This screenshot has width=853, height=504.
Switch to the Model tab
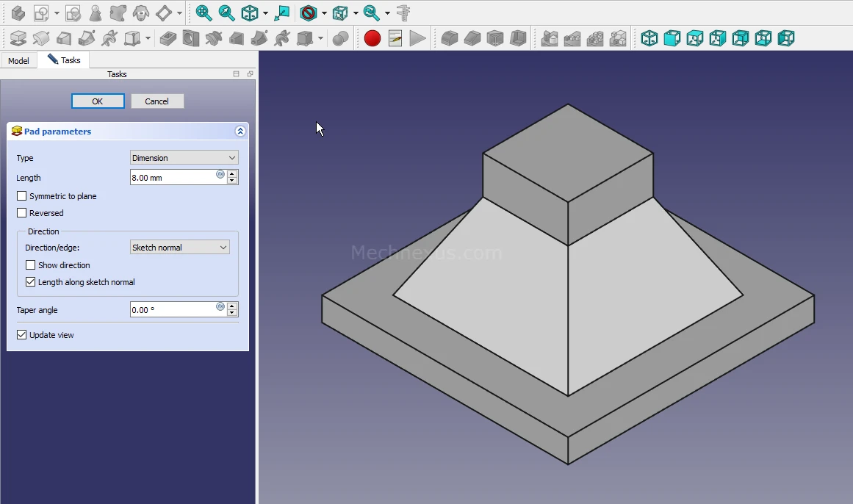[x=18, y=60]
